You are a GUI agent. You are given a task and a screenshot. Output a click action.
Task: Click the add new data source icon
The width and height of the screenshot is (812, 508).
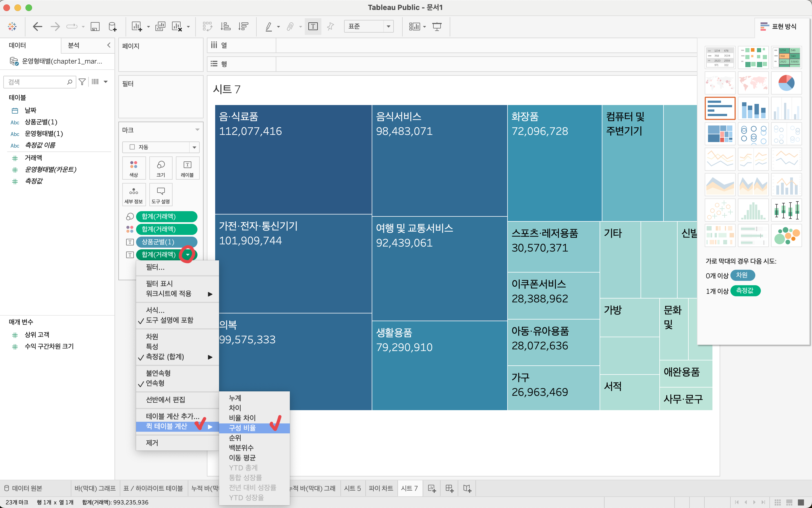(113, 27)
